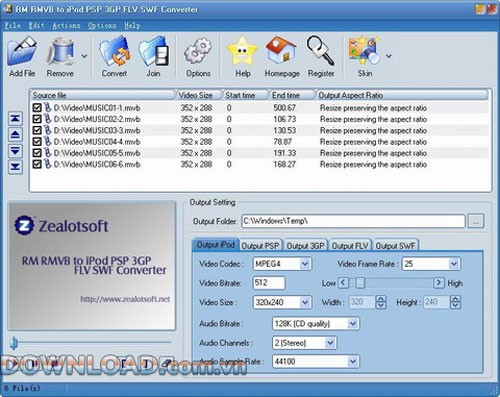Click the zealotsoft.net website link

coord(125,299)
